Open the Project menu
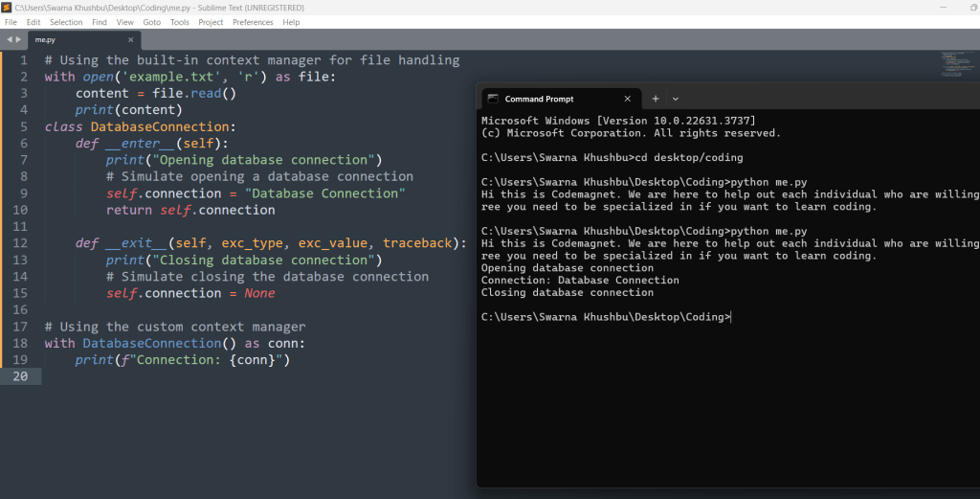Viewport: 980px width, 499px height. [x=211, y=22]
